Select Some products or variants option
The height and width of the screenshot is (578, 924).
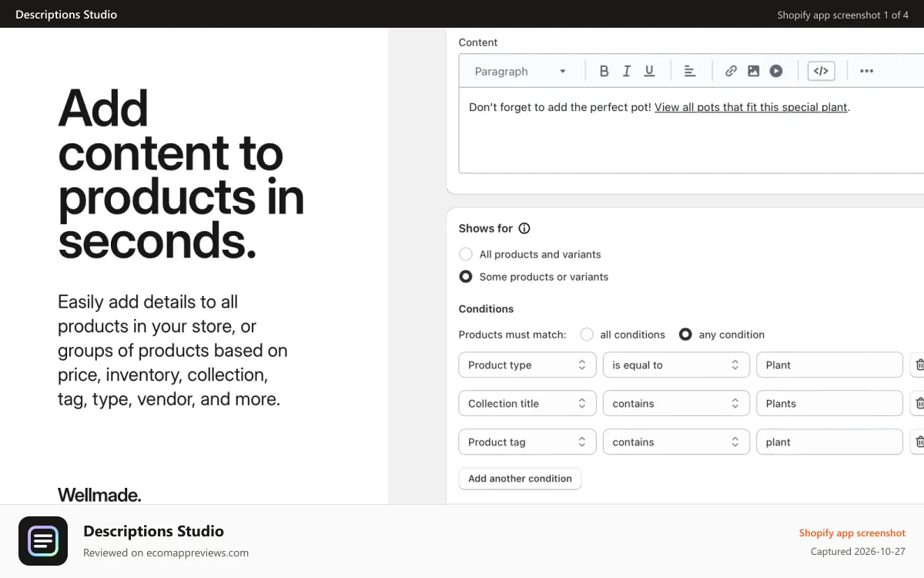[465, 277]
